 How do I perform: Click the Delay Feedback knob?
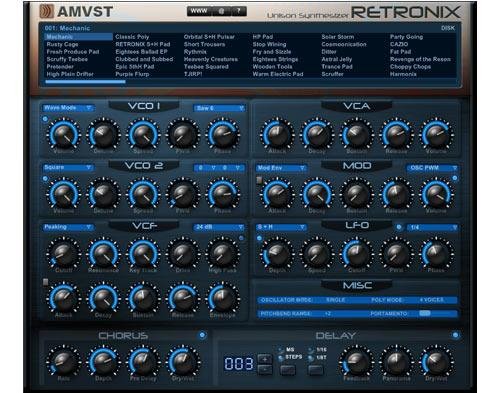[356, 362]
